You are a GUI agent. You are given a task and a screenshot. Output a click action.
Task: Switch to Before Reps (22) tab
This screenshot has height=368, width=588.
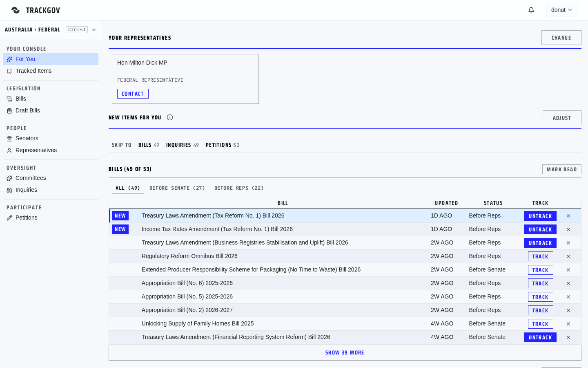(x=239, y=188)
